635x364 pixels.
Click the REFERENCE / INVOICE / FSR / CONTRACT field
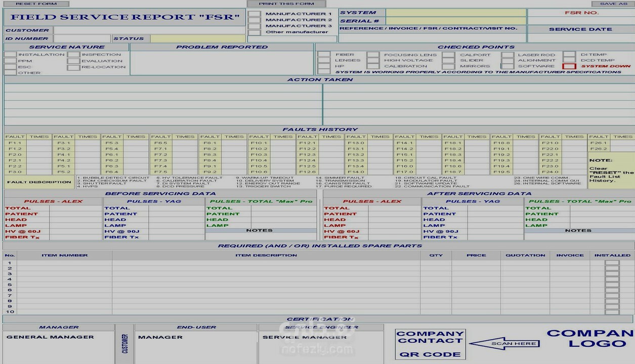click(432, 38)
